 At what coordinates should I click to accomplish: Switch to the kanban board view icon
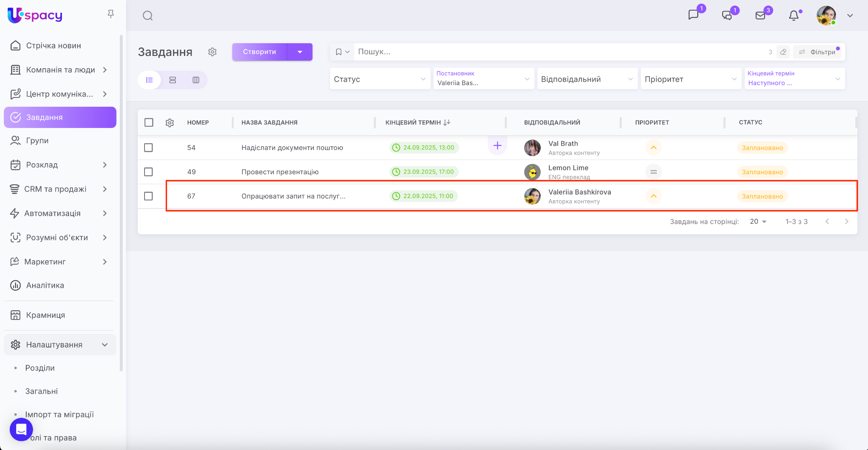(196, 80)
